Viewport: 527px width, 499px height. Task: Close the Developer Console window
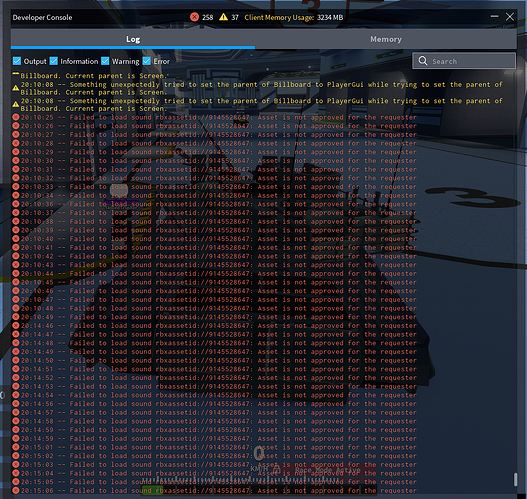510,17
